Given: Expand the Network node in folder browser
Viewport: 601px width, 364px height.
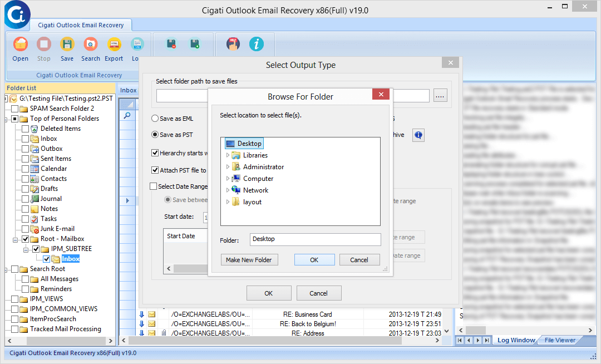Looking at the screenshot, I should (228, 190).
